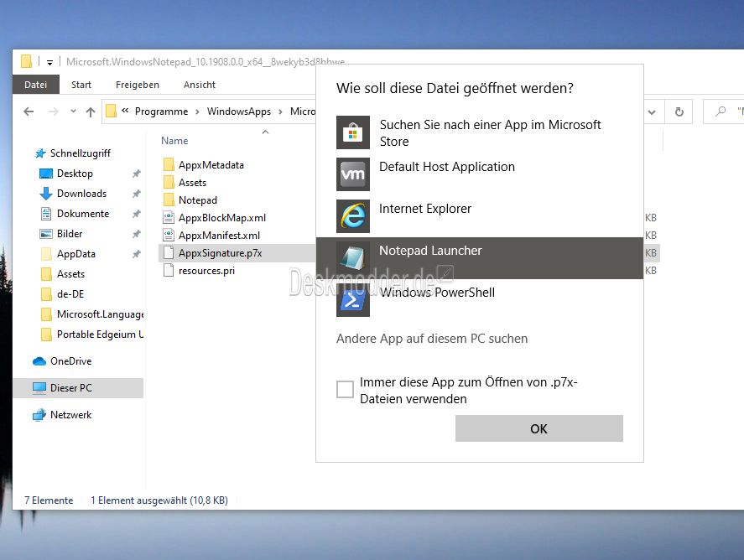The width and height of the screenshot is (744, 560).
Task: Expand the hidden breadcrumb path chevron
Action: [125, 111]
